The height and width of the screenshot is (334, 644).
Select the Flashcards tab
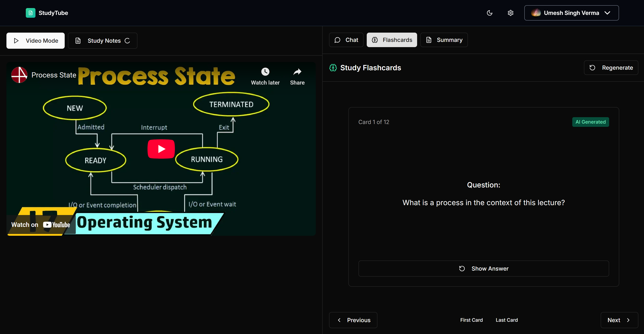(392, 40)
